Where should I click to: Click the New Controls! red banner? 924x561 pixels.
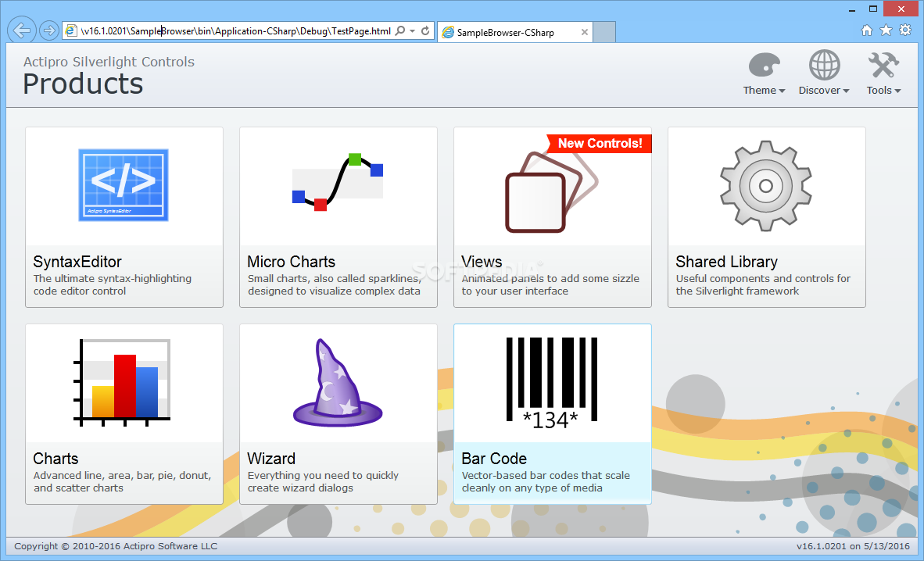click(600, 143)
